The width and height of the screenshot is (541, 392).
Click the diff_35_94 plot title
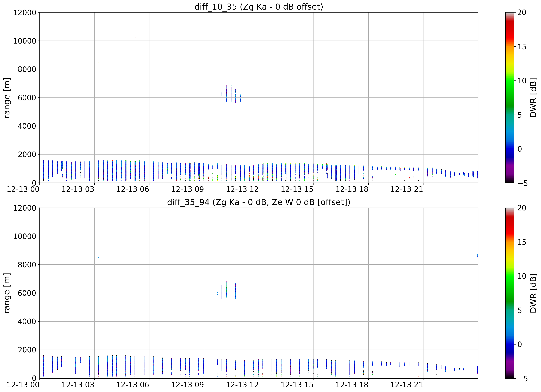point(259,202)
